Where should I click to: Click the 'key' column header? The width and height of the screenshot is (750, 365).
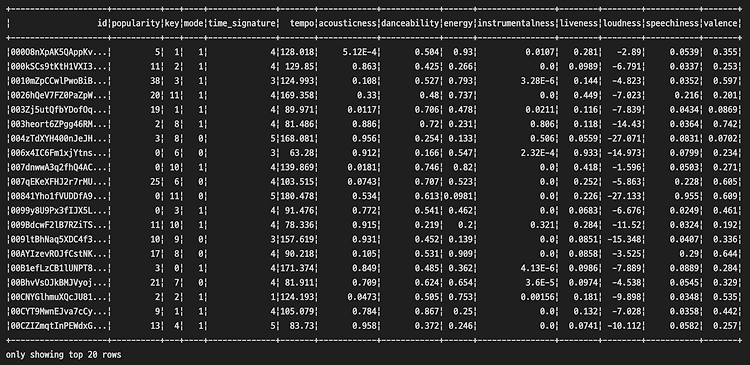click(172, 23)
